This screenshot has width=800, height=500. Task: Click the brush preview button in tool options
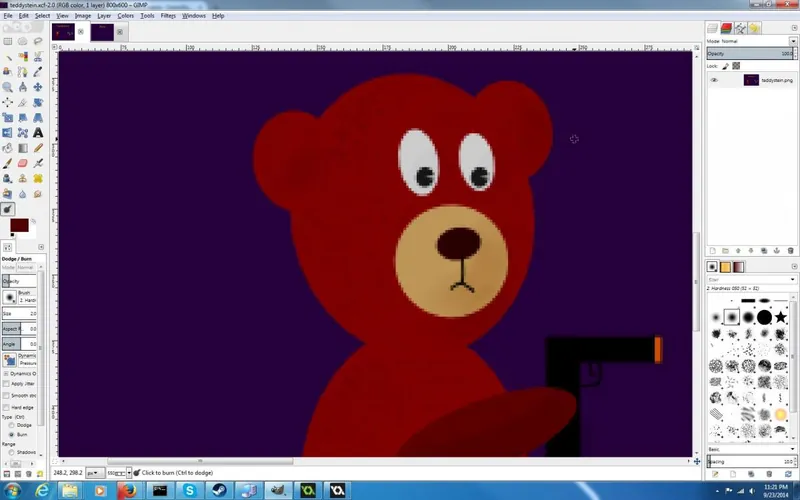[9, 297]
